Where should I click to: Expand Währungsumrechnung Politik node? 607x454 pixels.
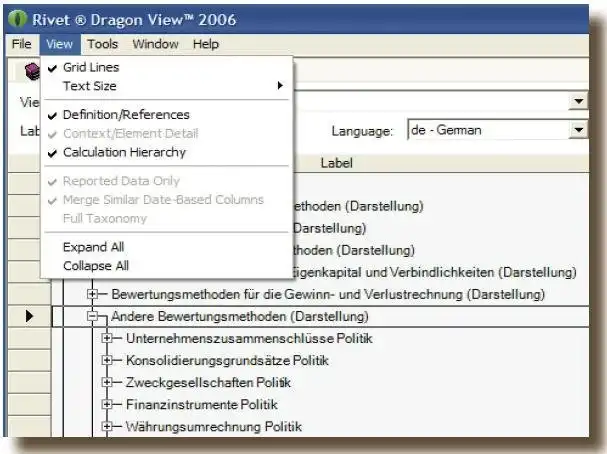(x=107, y=427)
